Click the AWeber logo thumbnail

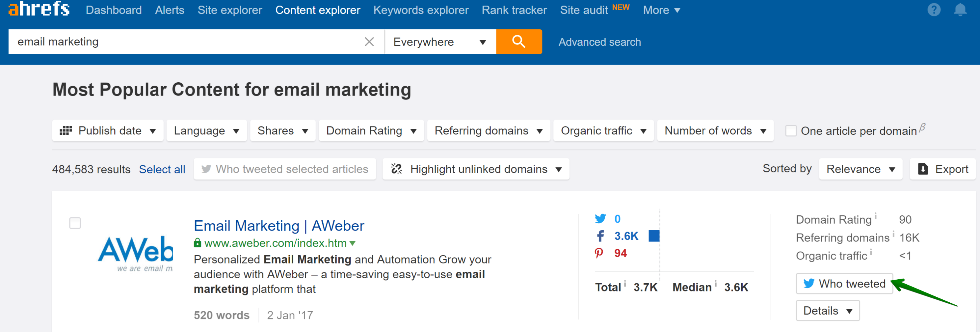pos(136,253)
